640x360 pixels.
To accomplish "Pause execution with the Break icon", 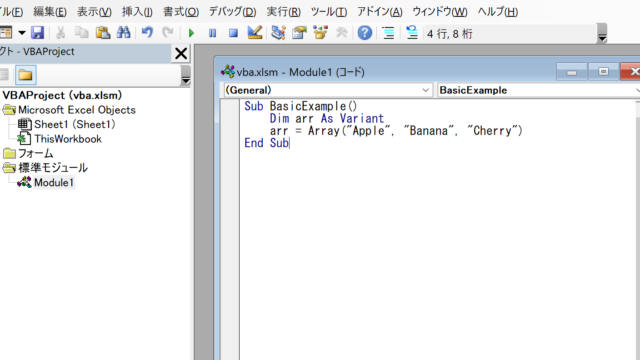I will pyautogui.click(x=212, y=33).
